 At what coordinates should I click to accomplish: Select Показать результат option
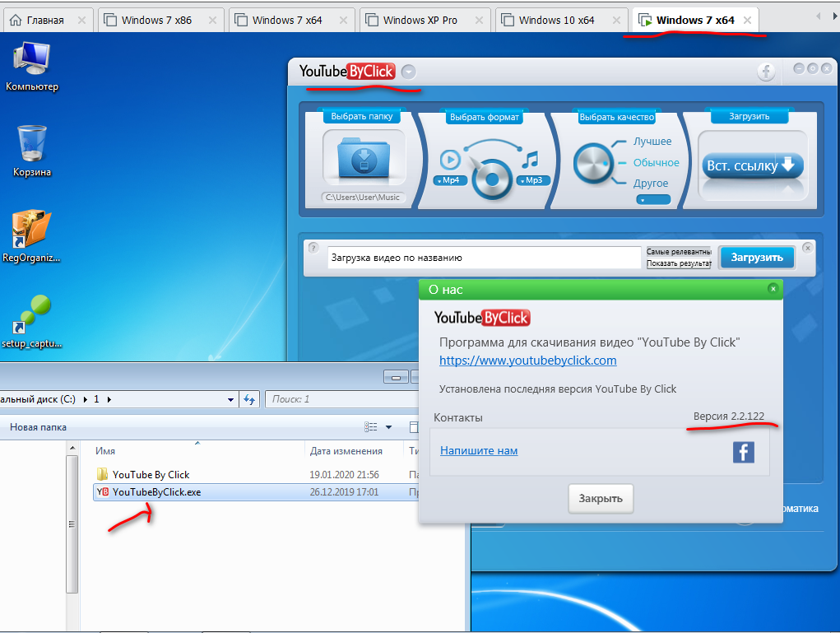[x=679, y=263]
